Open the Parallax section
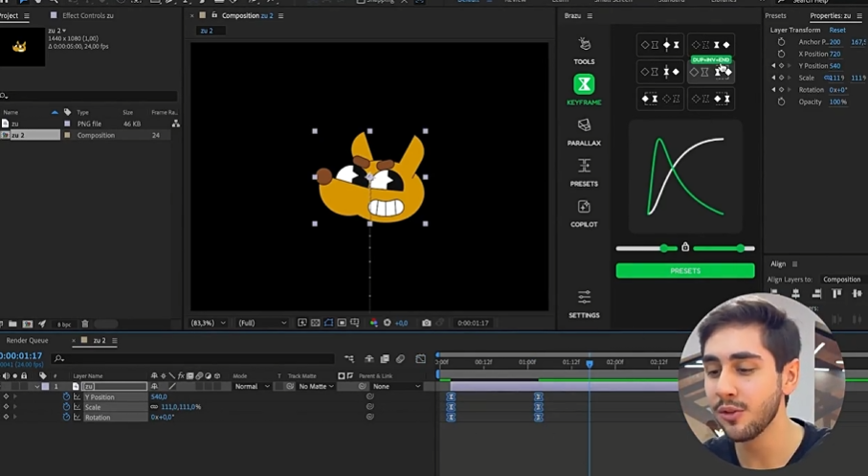Image resolution: width=868 pixels, height=476 pixels. (584, 125)
